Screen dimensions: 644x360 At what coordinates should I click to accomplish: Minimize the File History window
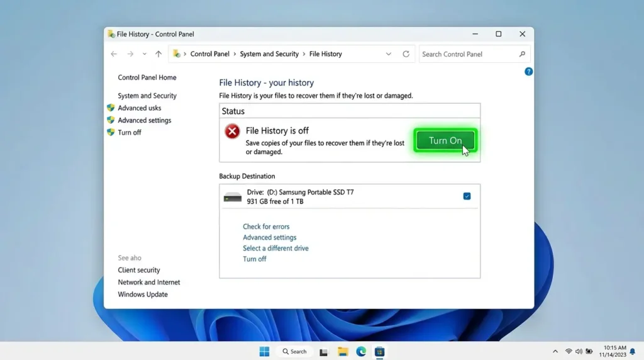[475, 34]
